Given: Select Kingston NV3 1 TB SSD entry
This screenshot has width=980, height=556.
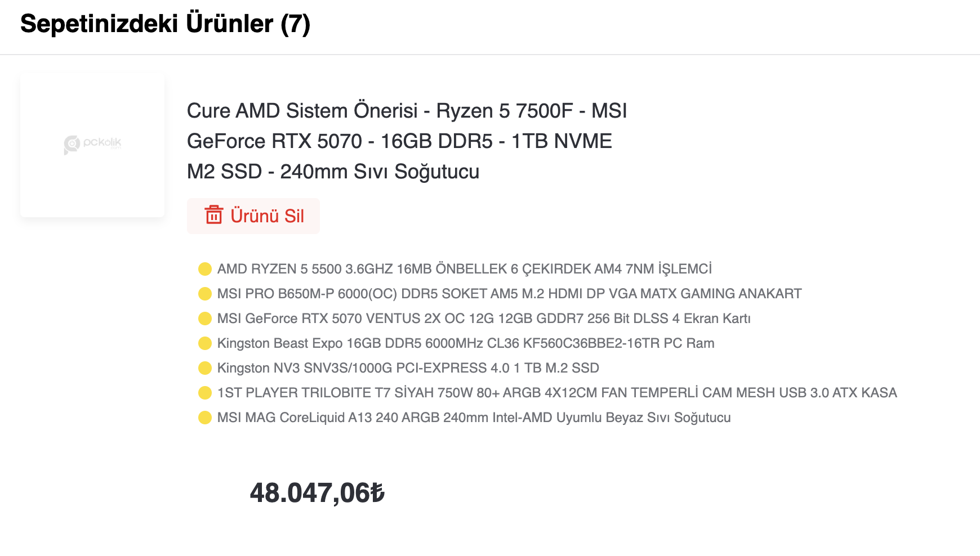Looking at the screenshot, I should 408,368.
